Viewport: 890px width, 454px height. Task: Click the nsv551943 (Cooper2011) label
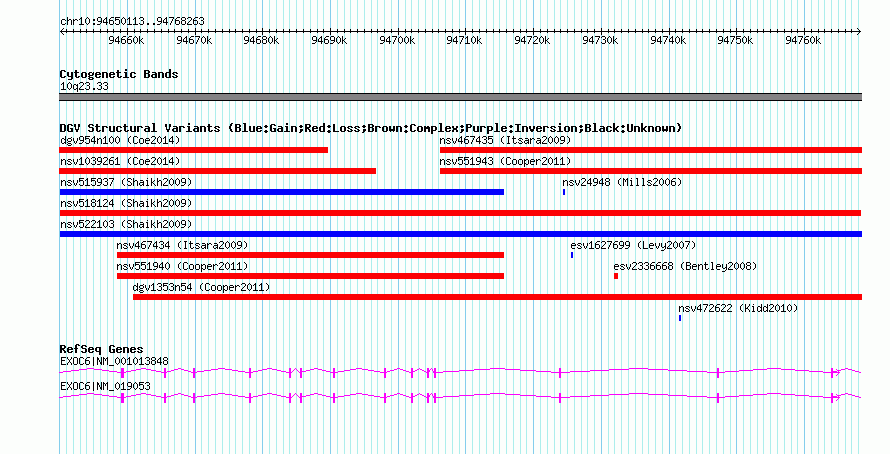tap(505, 161)
